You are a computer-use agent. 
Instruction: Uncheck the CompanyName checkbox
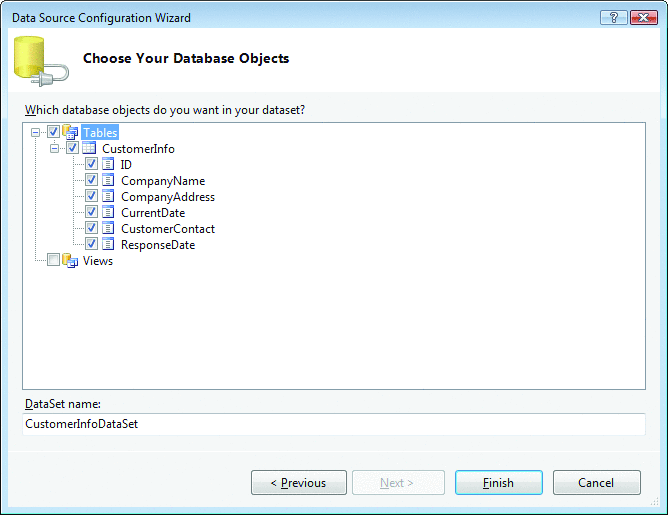91,180
